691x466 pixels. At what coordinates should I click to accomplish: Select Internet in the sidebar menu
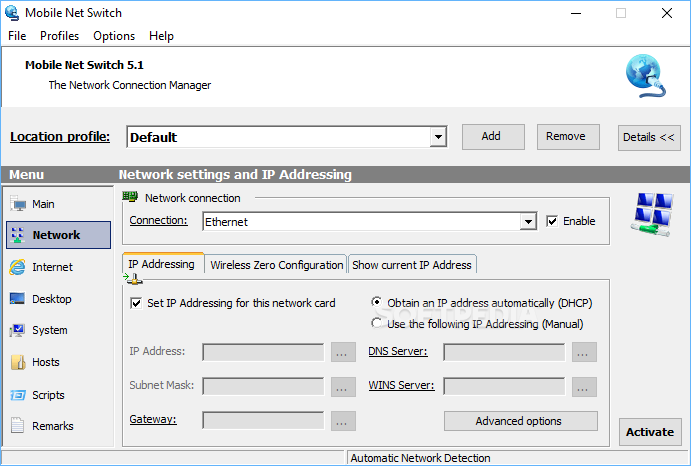click(58, 267)
